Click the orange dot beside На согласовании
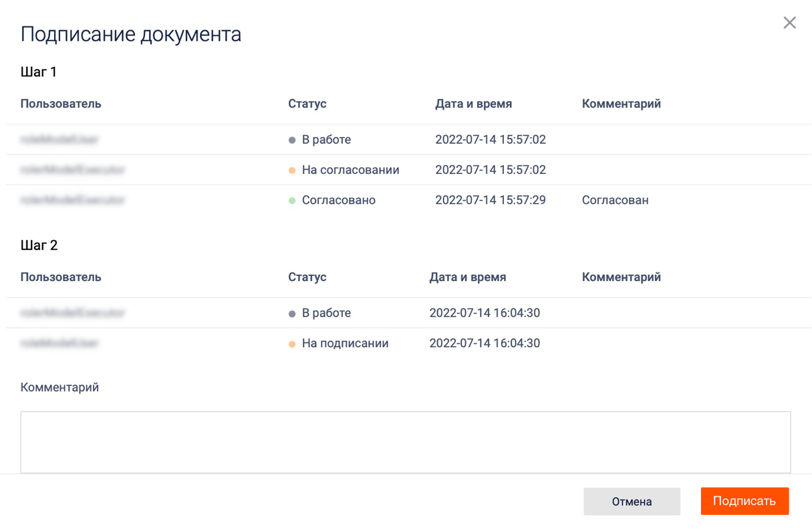Image resolution: width=812 pixels, height=529 pixels. (292, 171)
